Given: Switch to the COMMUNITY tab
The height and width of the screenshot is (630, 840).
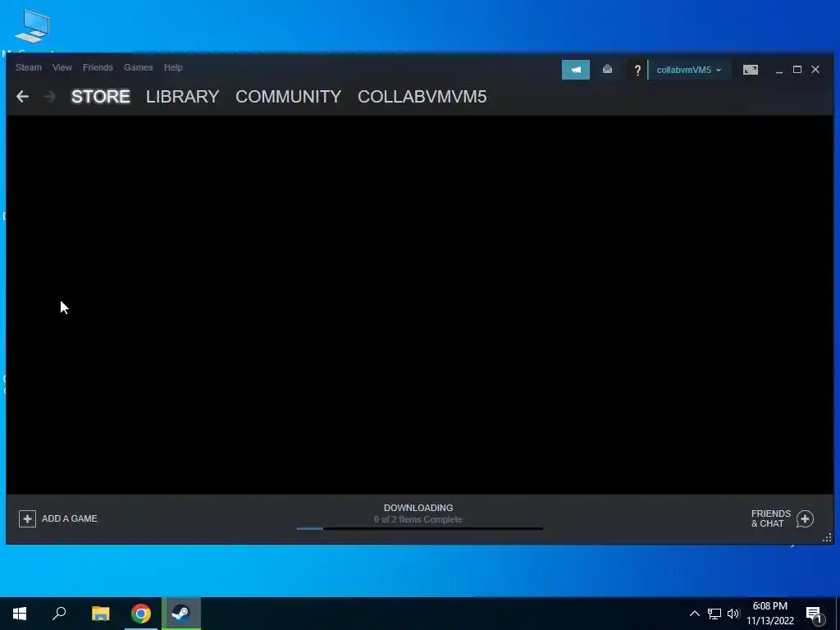Looking at the screenshot, I should pyautogui.click(x=288, y=97).
